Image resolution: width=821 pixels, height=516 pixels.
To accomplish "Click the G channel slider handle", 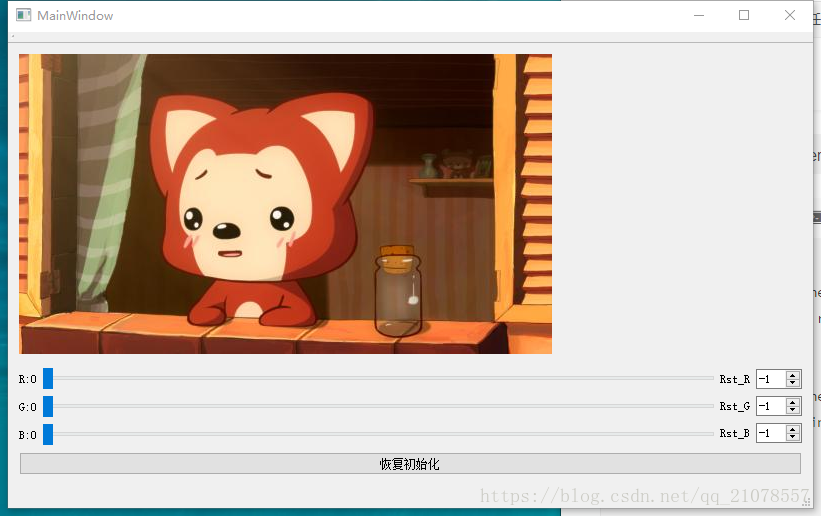I will tap(48, 406).
